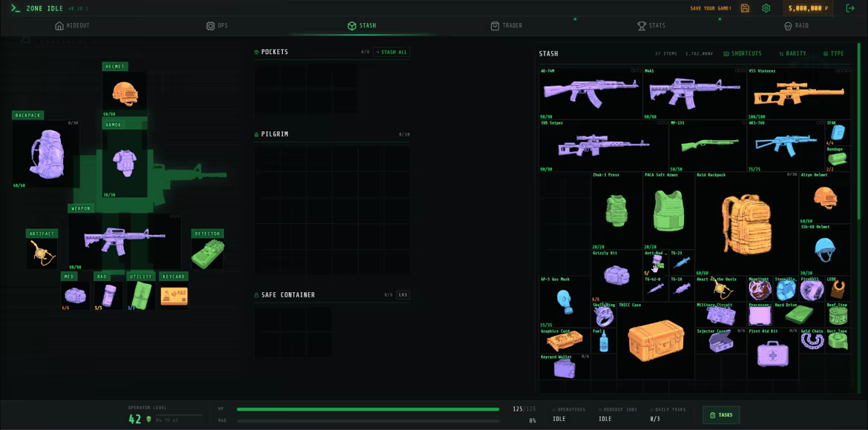Click the 5,000,000 rubles balance
The height and width of the screenshot is (430, 868).
pyautogui.click(x=808, y=8)
